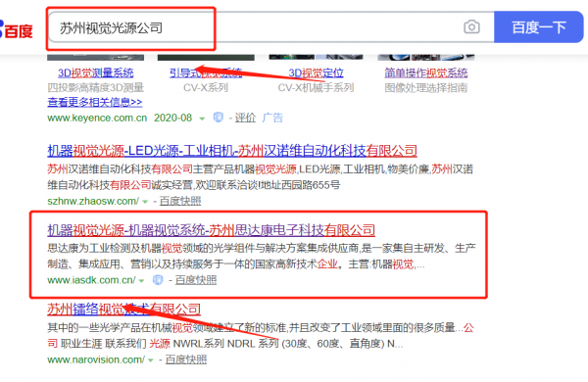Click the camera image-search icon
This screenshot has height=382, width=588.
pyautogui.click(x=471, y=27)
